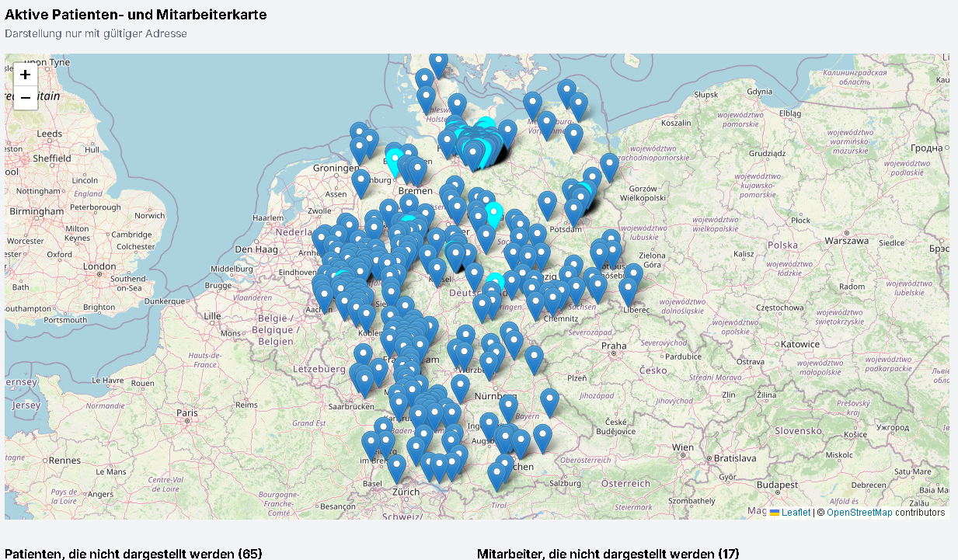Select the cyan marker northwest of Bremen
The height and width of the screenshot is (560, 958).
[x=395, y=162]
